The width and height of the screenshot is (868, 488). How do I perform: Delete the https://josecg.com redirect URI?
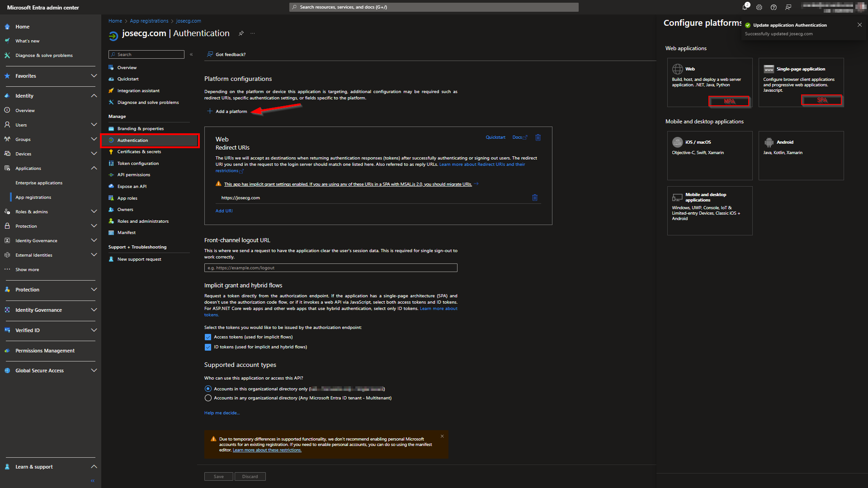click(535, 197)
